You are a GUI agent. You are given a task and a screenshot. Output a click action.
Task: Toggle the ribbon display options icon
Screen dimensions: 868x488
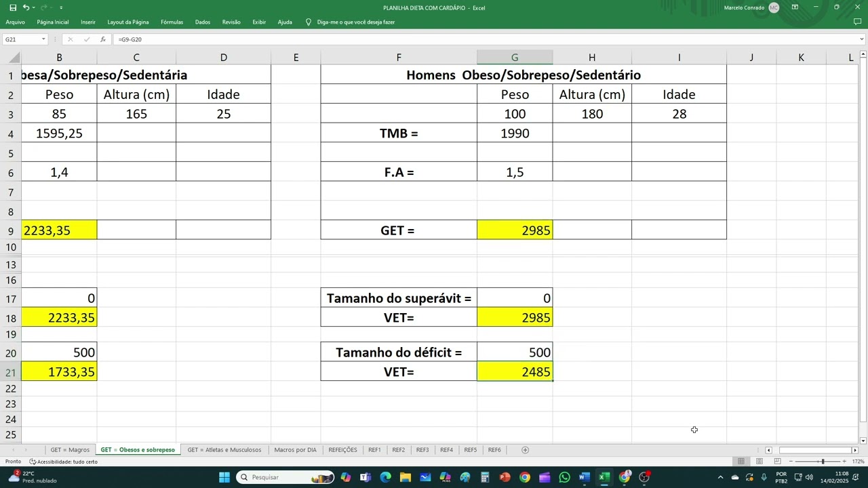point(795,7)
